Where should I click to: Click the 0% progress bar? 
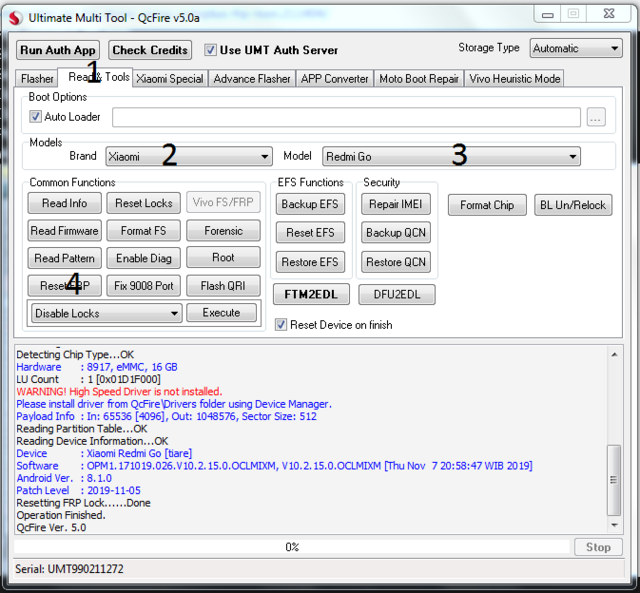coord(292,547)
